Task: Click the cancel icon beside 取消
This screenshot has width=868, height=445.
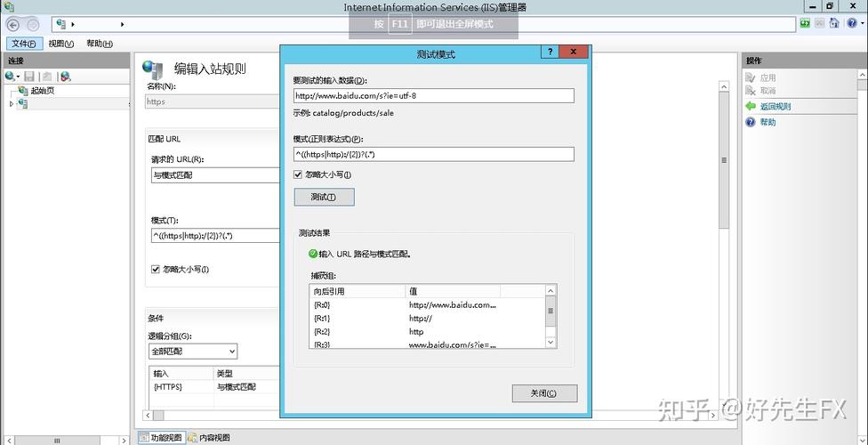Action: 751,90
